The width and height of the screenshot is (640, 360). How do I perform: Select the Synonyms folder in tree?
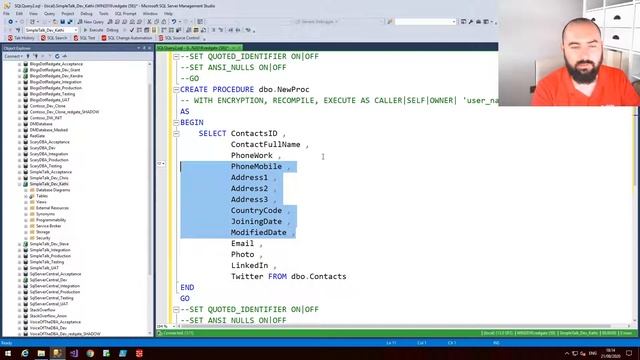tap(45, 214)
